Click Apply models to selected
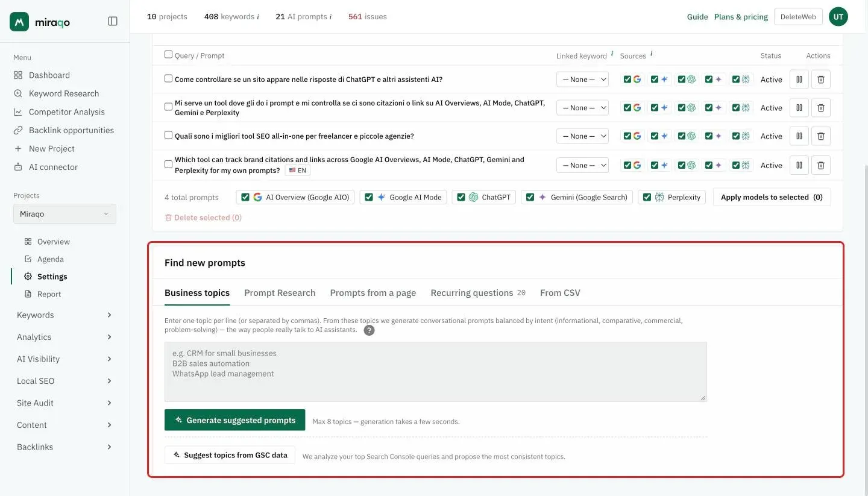The image size is (868, 496). (772, 197)
